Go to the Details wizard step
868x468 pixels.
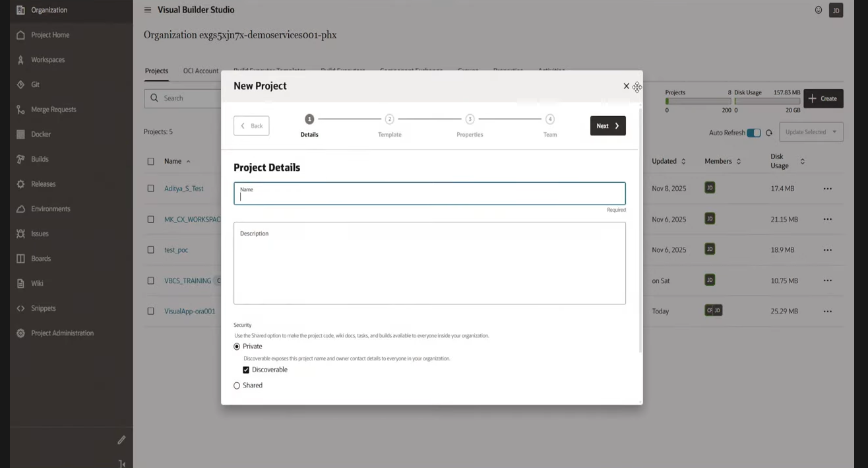[x=309, y=125]
